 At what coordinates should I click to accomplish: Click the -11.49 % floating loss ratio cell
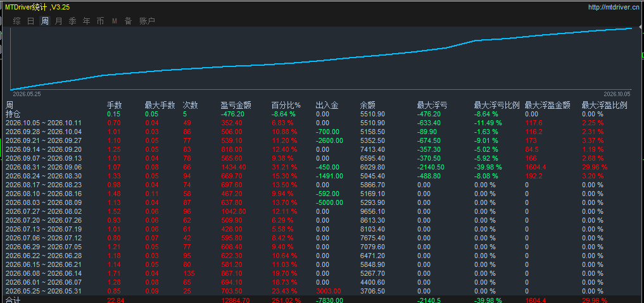click(488, 123)
